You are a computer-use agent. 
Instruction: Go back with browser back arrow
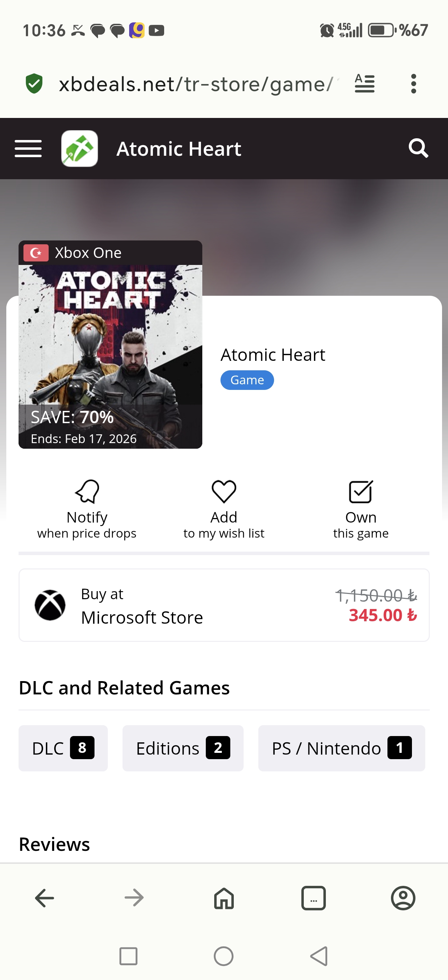[x=44, y=898]
